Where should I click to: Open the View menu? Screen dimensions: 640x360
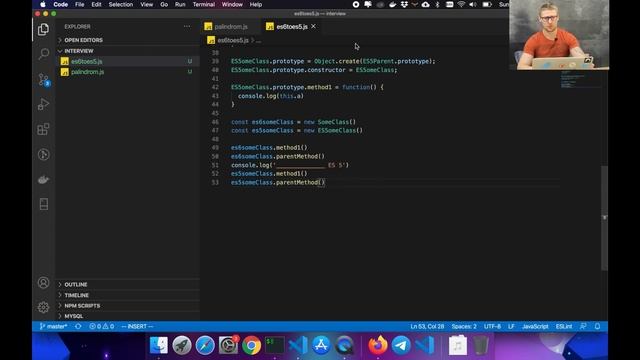[x=147, y=4]
